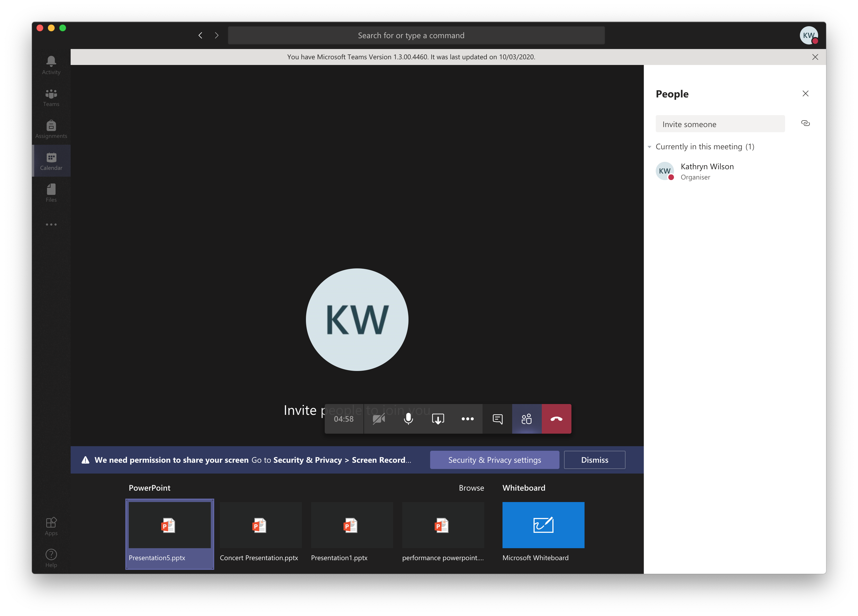This screenshot has height=616, width=858.
Task: Hide the participants panel via the toolbar icon
Action: [x=526, y=419]
